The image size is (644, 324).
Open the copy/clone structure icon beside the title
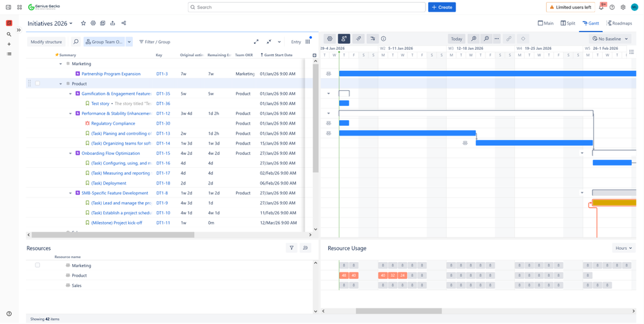coord(102,23)
